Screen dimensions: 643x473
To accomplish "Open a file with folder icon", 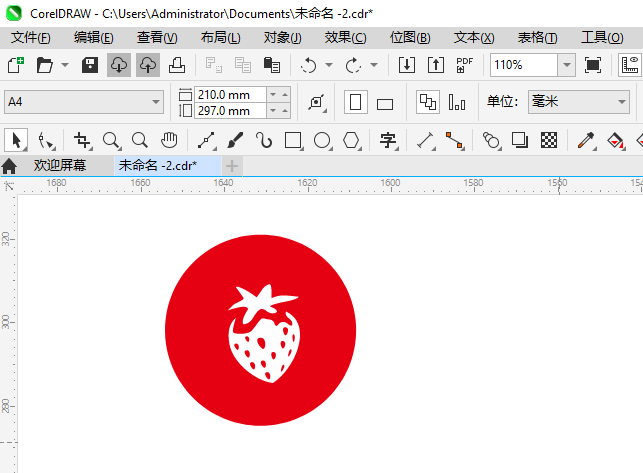I will [x=44, y=65].
